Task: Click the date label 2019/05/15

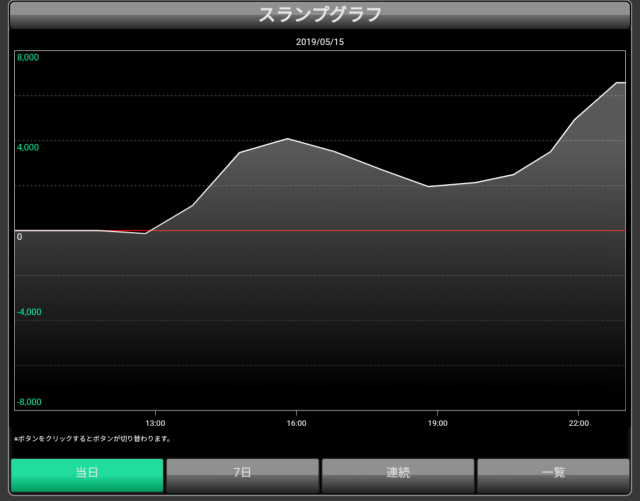Action: (320, 42)
